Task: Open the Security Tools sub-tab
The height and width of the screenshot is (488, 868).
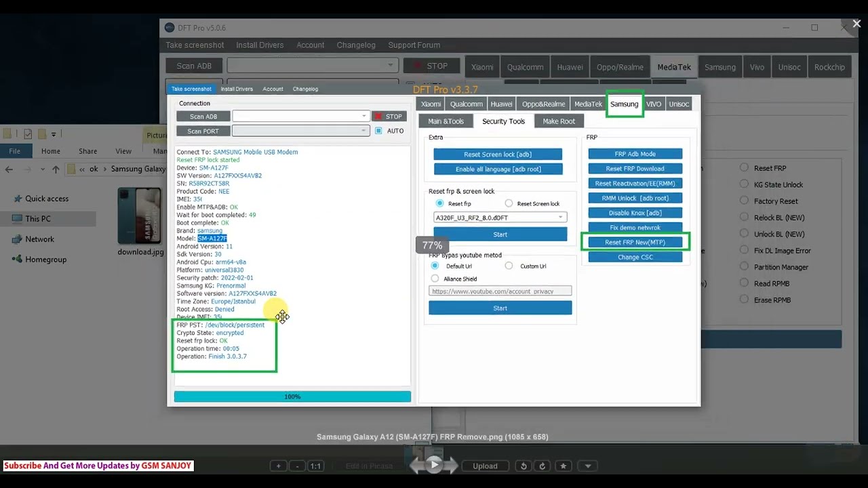Action: 503,121
